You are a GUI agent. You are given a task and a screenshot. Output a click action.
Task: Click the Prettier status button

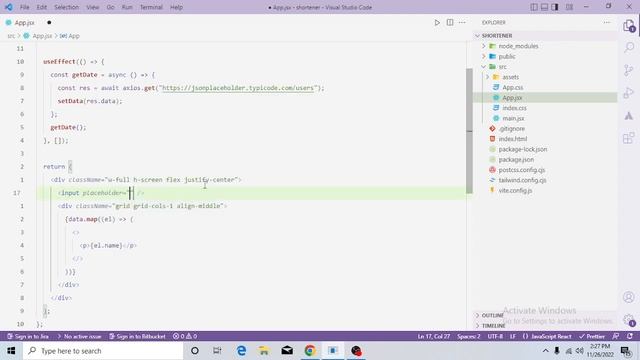pyautogui.click(x=592, y=336)
